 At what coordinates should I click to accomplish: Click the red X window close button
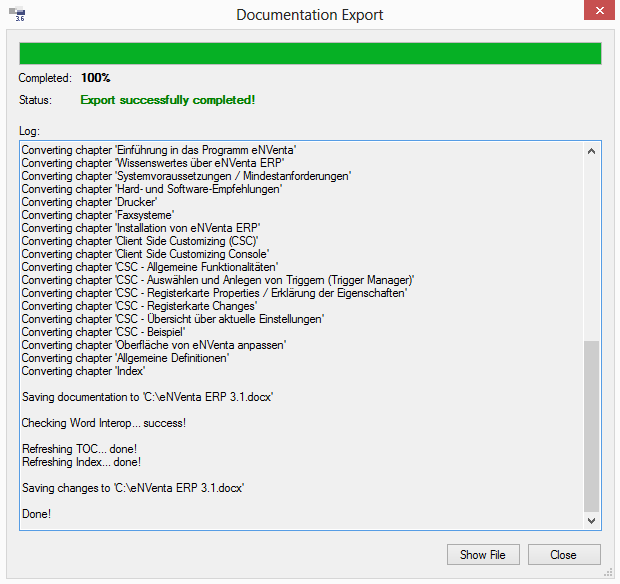tap(599, 10)
